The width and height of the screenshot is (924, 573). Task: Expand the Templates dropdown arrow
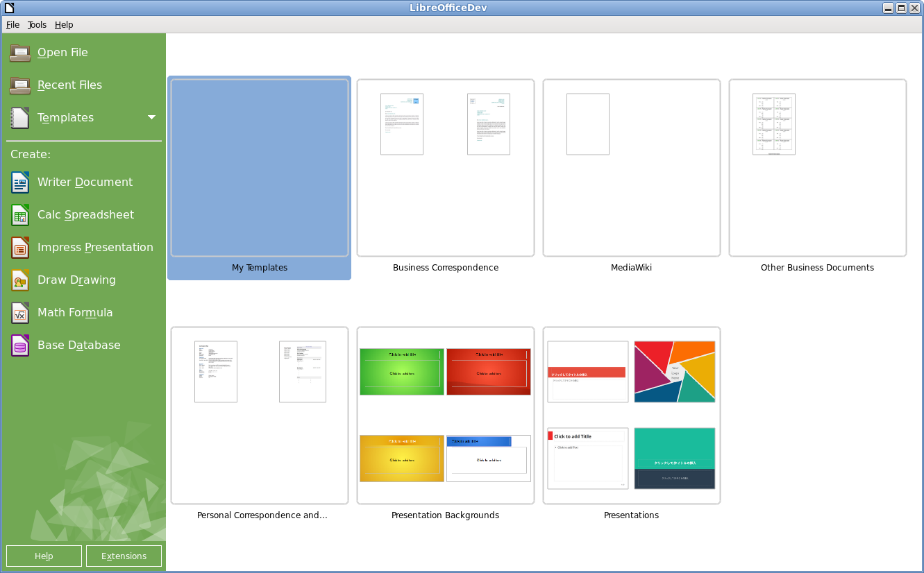tap(151, 117)
